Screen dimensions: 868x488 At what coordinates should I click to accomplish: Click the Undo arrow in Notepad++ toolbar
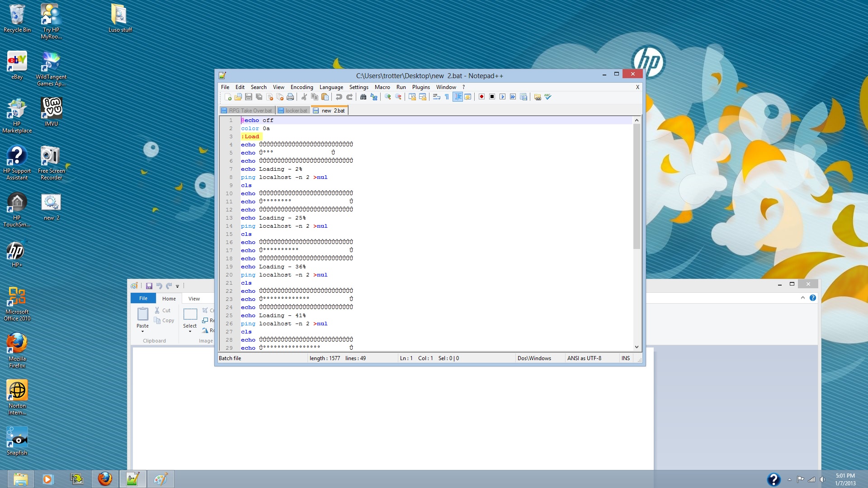click(x=339, y=97)
